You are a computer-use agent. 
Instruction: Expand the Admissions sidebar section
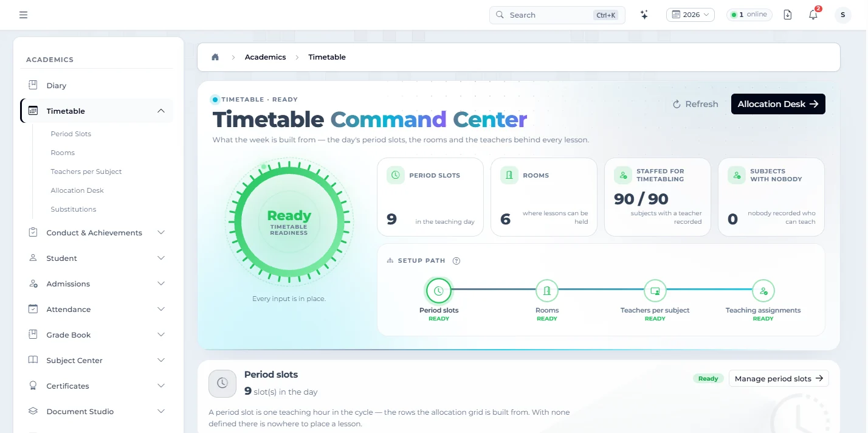161,283
